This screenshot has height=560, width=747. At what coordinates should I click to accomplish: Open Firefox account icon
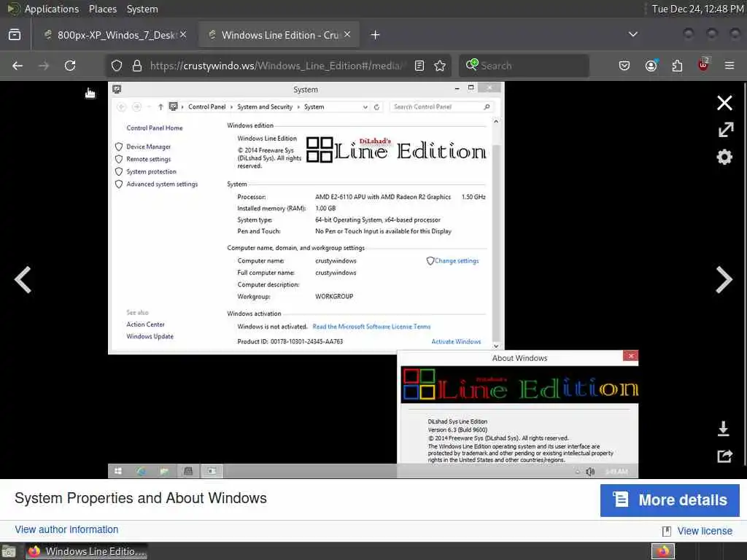[651, 66]
